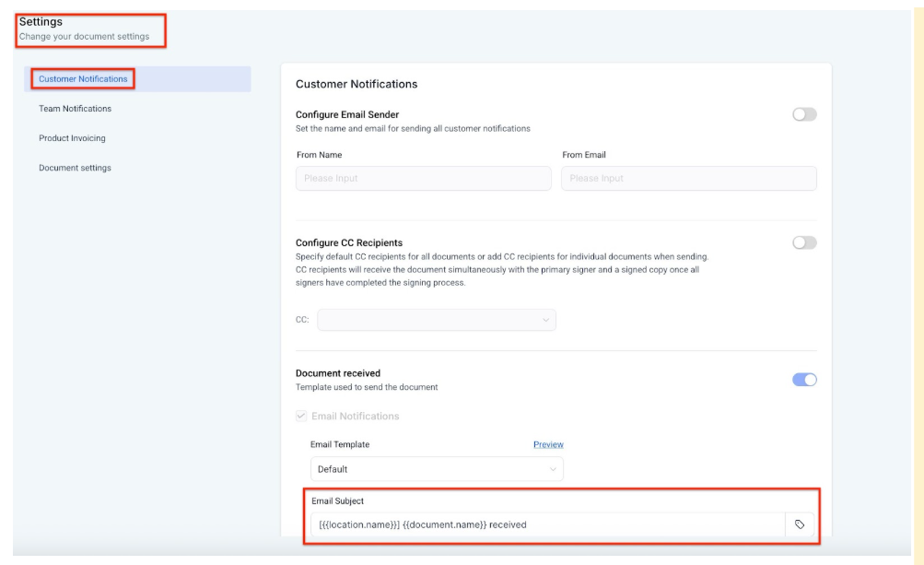Click the tag icon beside Email Subject
The width and height of the screenshot is (924, 565).
(799, 524)
